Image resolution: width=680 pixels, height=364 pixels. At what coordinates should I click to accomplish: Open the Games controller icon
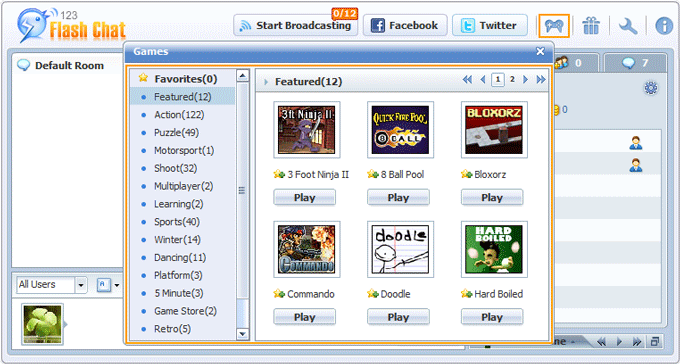coord(554,26)
